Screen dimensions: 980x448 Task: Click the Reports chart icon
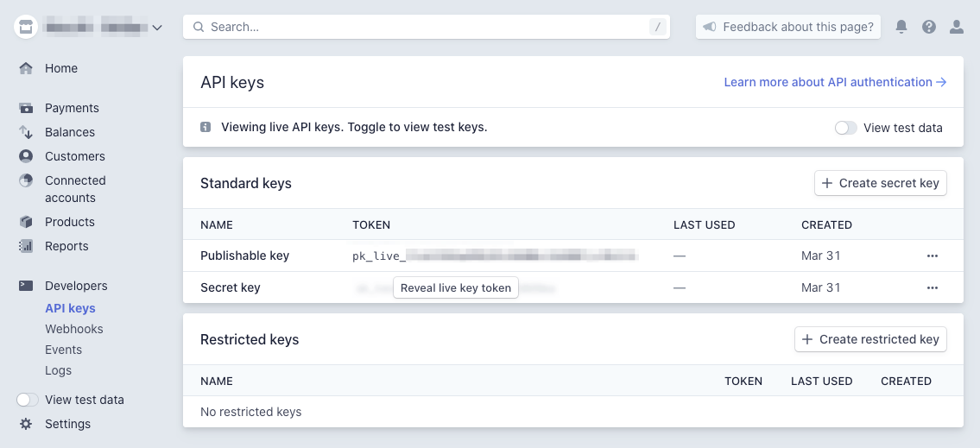[x=26, y=246]
